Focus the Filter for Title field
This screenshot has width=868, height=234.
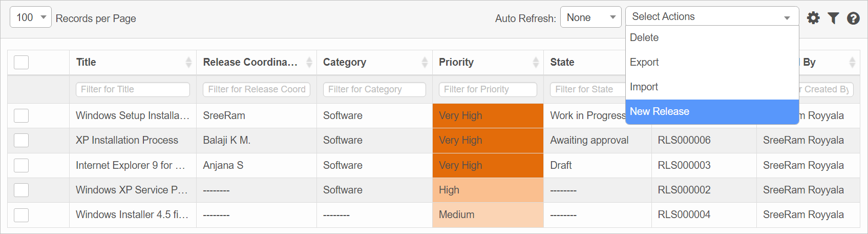coord(133,89)
